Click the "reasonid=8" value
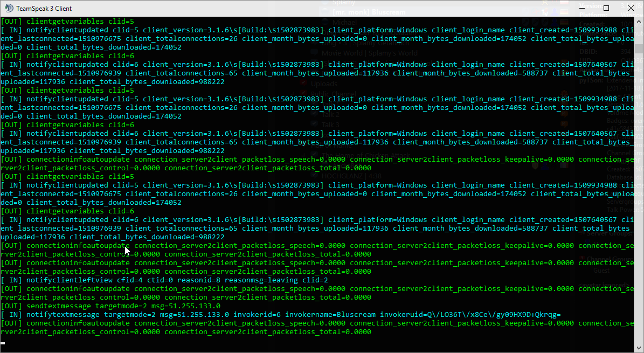This screenshot has width=644, height=353. 199,280
